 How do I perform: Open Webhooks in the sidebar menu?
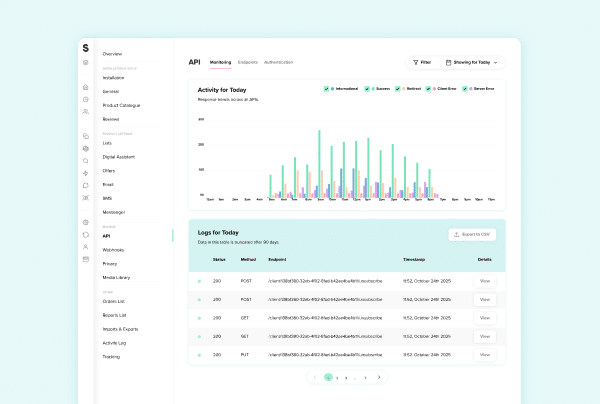(113, 249)
